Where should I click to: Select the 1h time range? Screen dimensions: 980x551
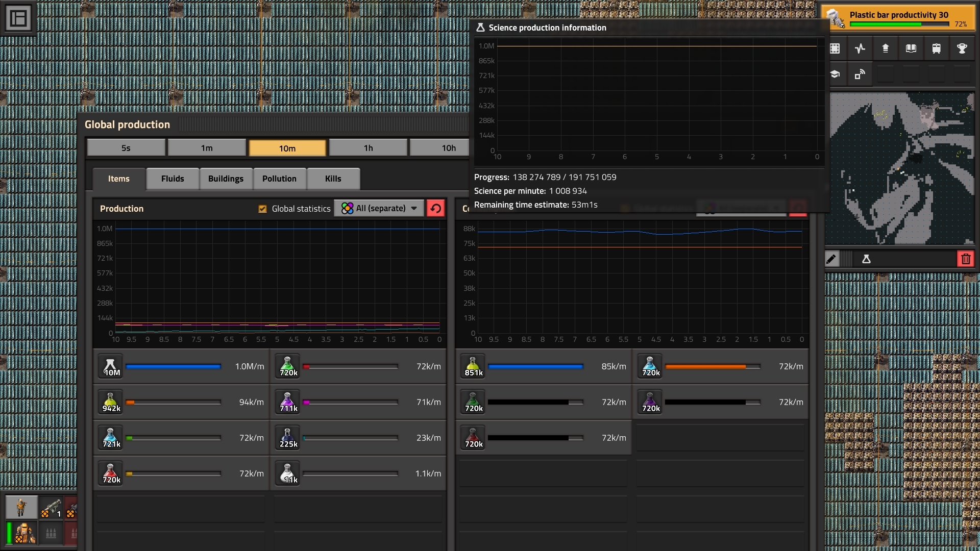coord(368,148)
